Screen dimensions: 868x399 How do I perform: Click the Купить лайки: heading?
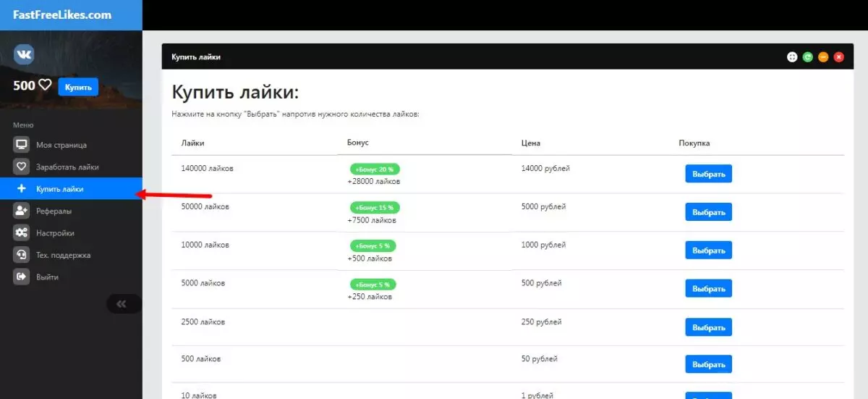[x=235, y=93]
